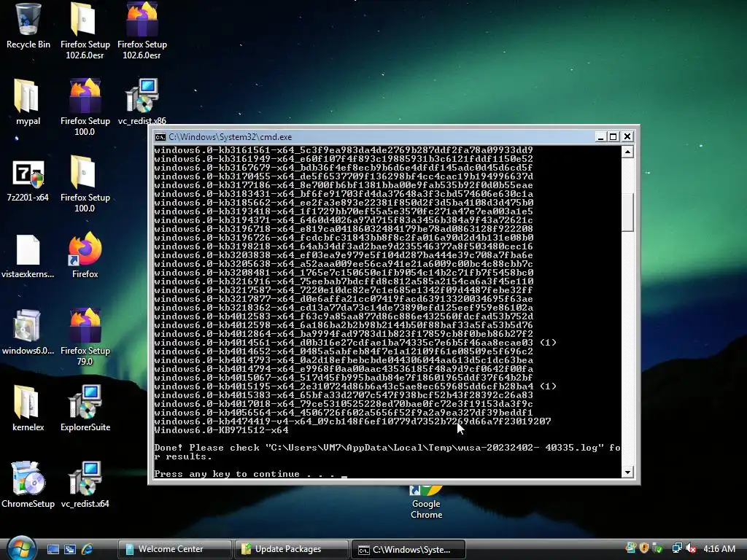
Task: Click the kb4014561-x64 line ending in (1)
Action: tap(355, 343)
